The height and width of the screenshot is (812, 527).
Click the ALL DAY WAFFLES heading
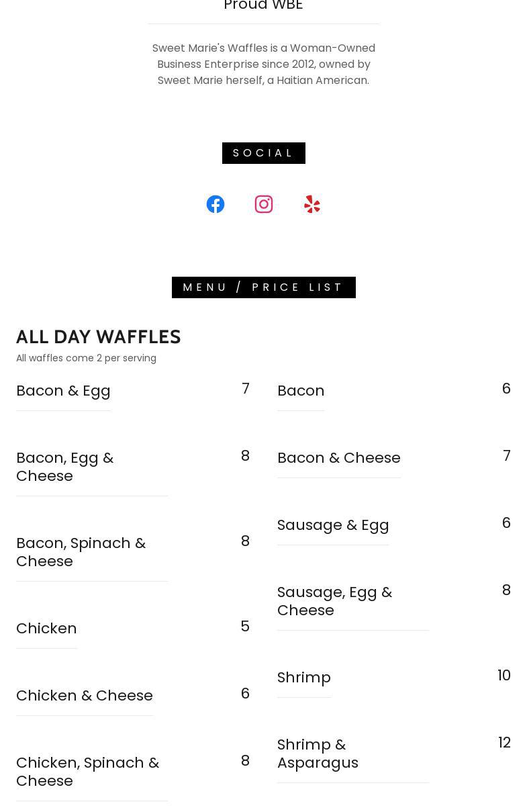[x=99, y=336]
